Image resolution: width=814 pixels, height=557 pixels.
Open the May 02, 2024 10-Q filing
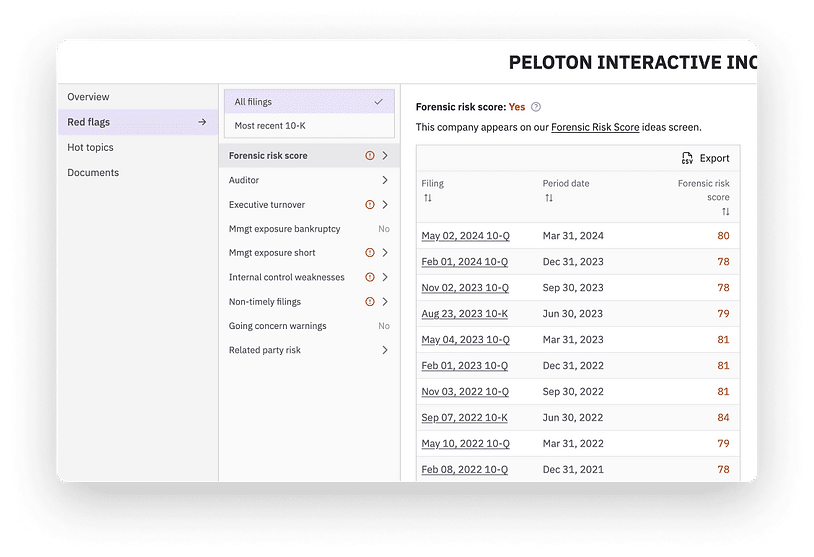tap(464, 237)
